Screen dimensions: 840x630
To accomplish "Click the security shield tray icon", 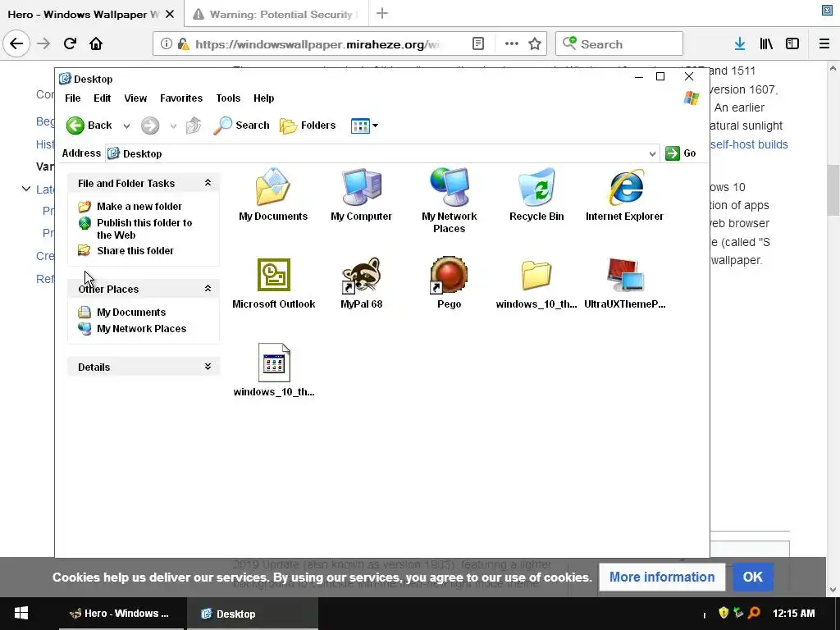I will click(724, 613).
